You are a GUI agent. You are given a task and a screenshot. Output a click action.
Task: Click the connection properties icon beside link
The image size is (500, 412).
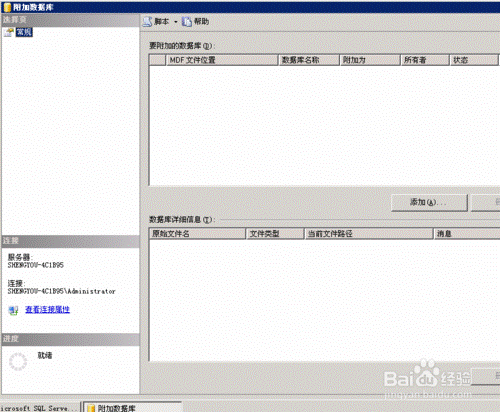point(13,310)
